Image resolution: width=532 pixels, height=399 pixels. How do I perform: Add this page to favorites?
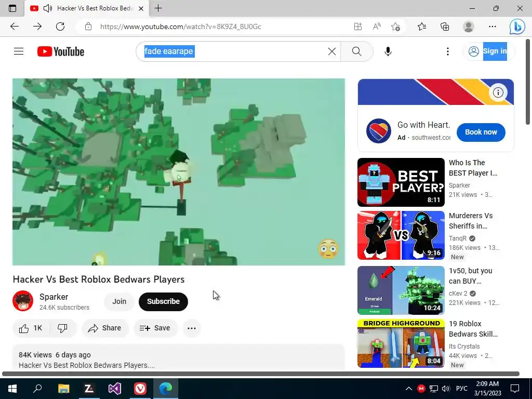[395, 26]
